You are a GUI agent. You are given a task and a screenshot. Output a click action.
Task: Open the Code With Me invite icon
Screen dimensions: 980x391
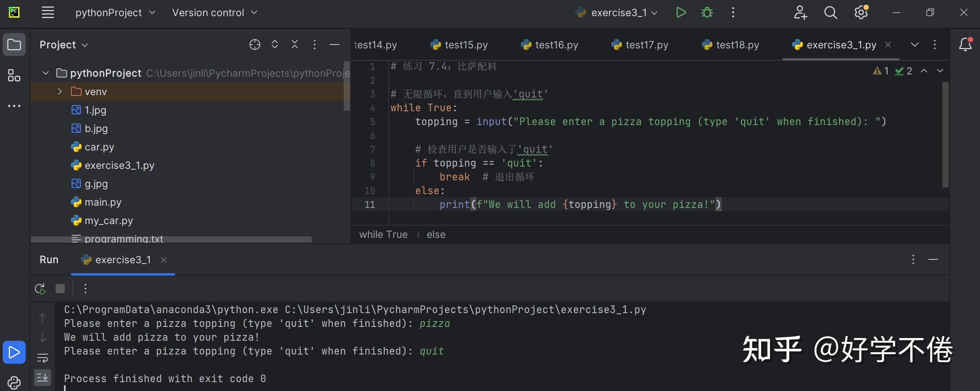(800, 12)
